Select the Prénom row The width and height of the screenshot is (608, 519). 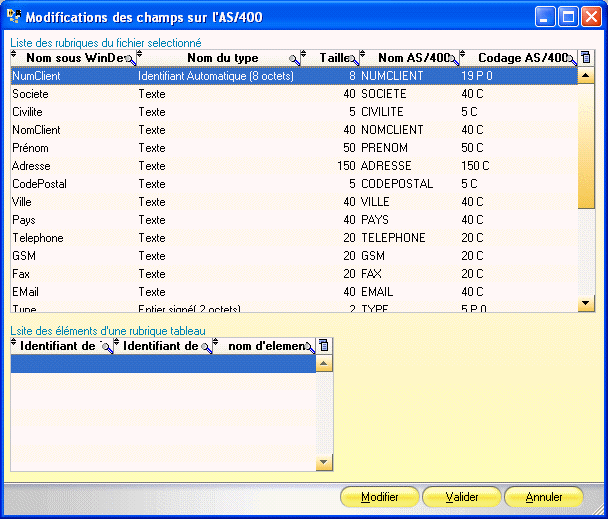(x=294, y=148)
